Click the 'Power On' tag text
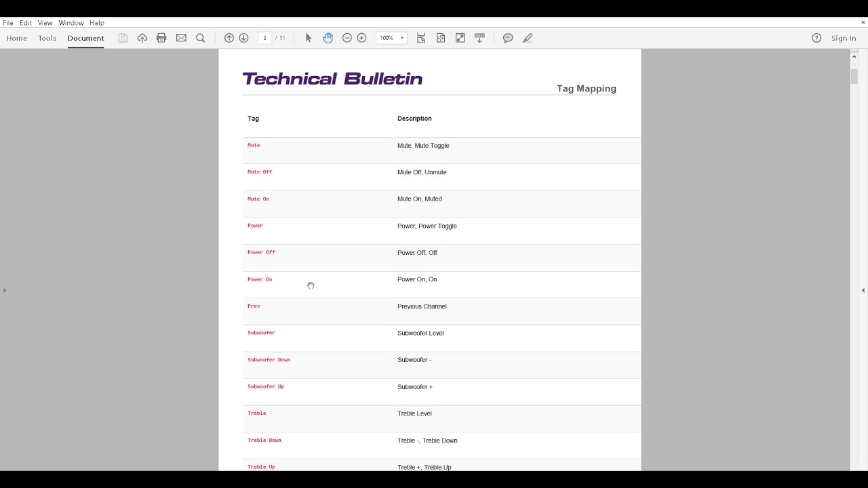The height and width of the screenshot is (488, 868). point(260,279)
